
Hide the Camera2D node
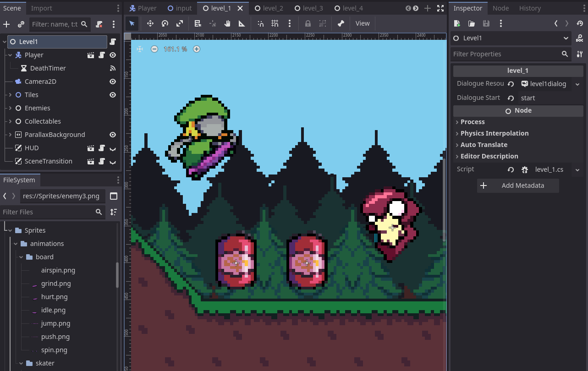click(x=112, y=81)
